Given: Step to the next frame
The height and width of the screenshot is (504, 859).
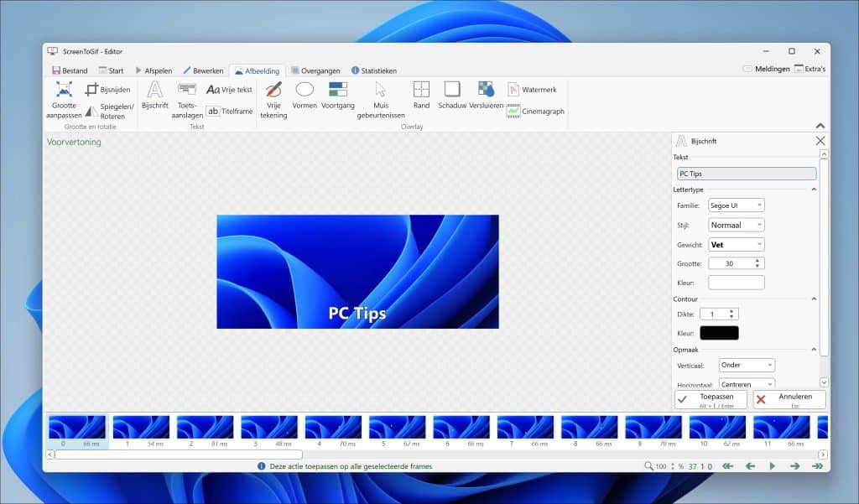Looking at the screenshot, I should [x=795, y=466].
